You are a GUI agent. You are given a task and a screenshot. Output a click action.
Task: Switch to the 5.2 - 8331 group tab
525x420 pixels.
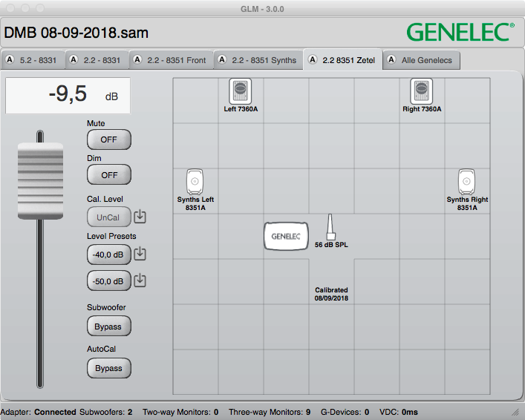pos(33,60)
